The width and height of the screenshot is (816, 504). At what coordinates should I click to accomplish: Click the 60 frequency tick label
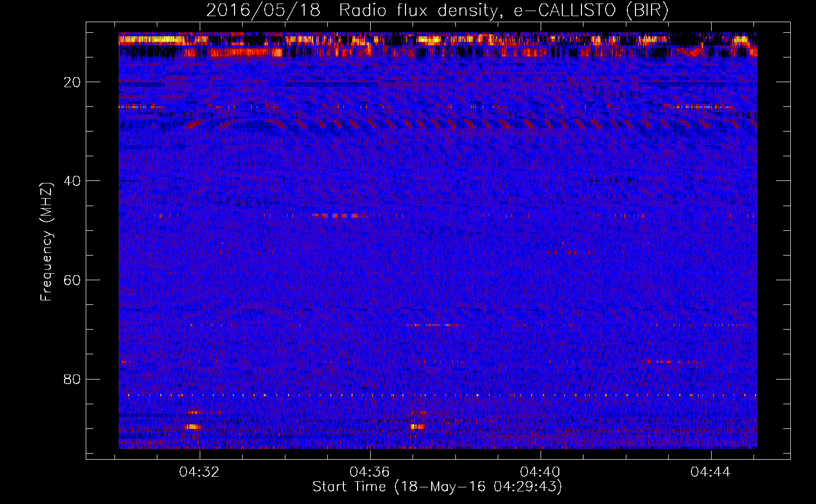click(x=73, y=281)
